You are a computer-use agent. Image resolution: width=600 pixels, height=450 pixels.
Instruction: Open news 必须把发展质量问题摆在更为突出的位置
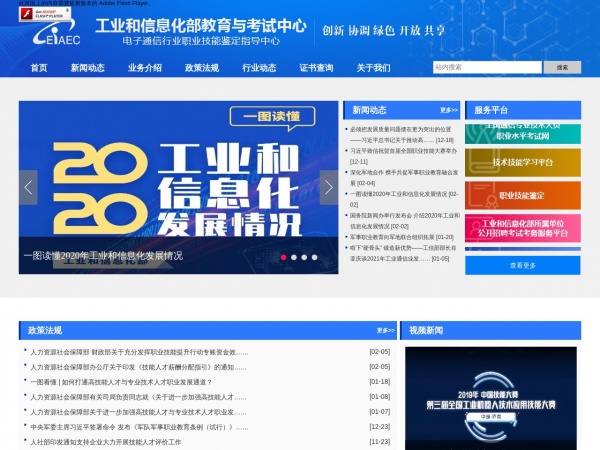pyautogui.click(x=402, y=135)
